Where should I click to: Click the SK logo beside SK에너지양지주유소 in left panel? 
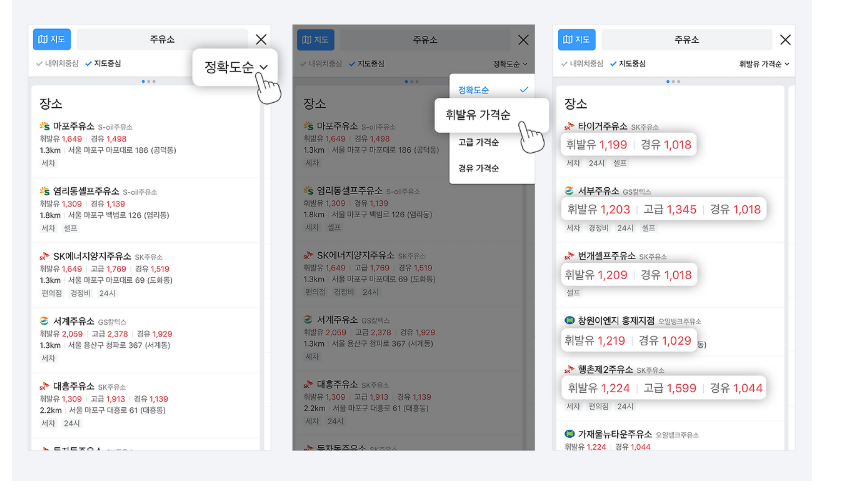pyautogui.click(x=44, y=256)
